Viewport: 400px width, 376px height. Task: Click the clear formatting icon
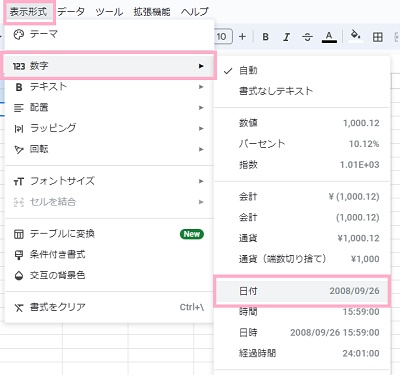pyautogui.click(x=19, y=308)
